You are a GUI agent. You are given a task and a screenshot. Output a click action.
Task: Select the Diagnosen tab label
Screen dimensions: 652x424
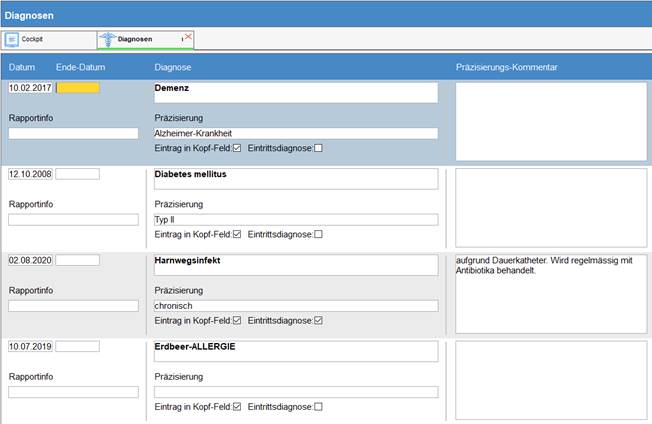point(135,40)
